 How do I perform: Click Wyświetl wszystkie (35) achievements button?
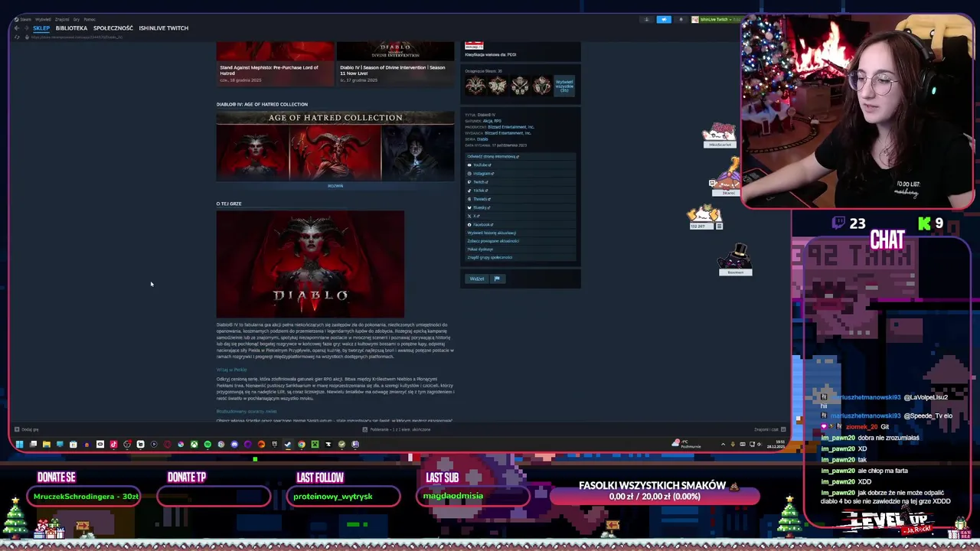point(564,85)
